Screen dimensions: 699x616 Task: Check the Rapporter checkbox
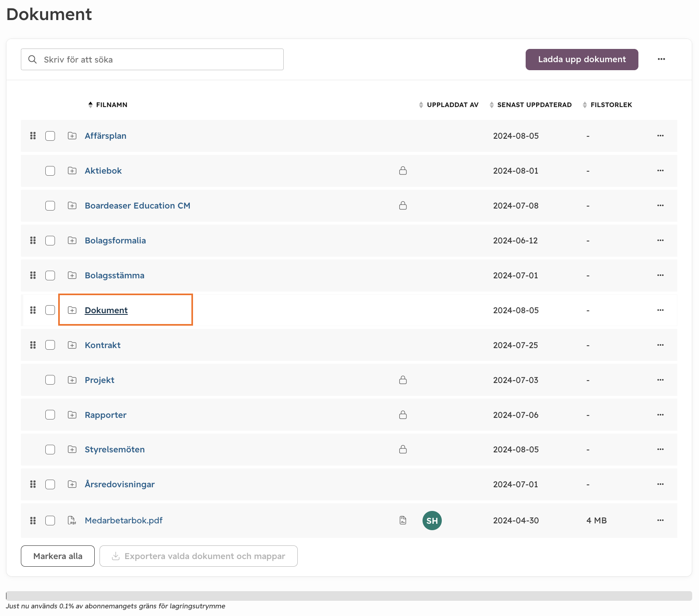pyautogui.click(x=50, y=415)
